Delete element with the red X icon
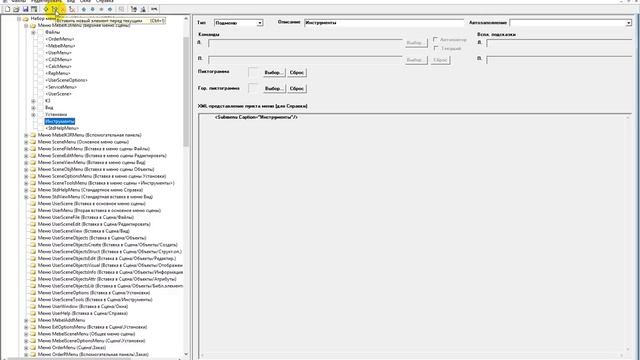The height and width of the screenshot is (360, 640). (x=63, y=9)
